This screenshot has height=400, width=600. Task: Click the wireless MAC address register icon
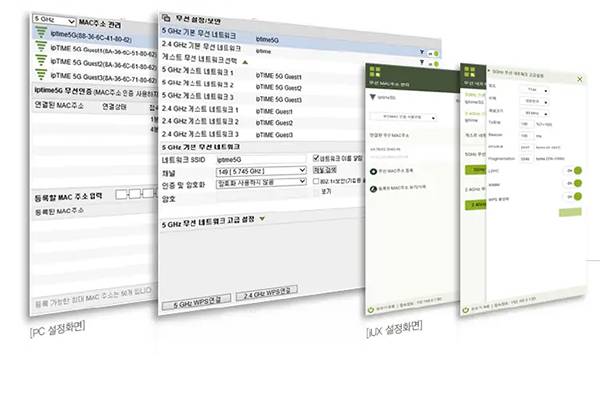(374, 171)
